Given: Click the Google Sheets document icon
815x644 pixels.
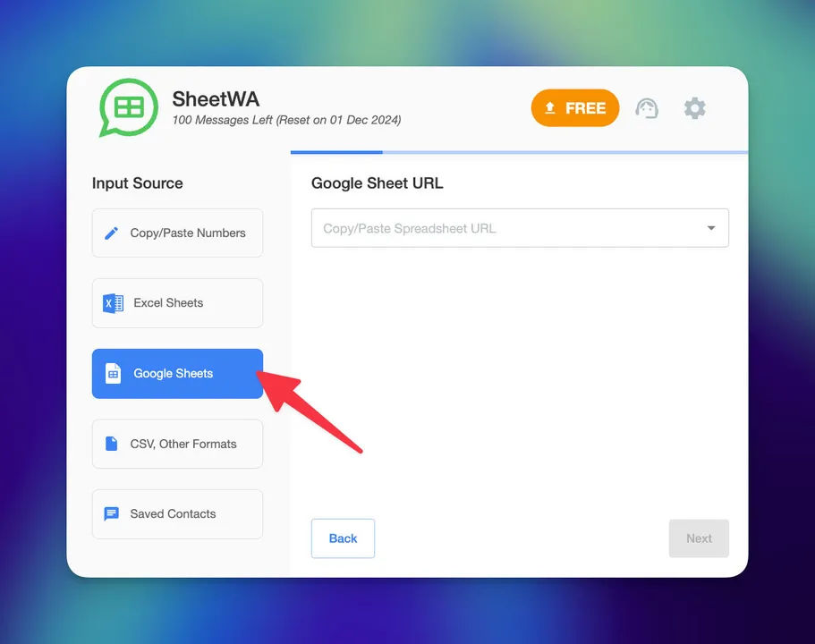Looking at the screenshot, I should [x=113, y=374].
